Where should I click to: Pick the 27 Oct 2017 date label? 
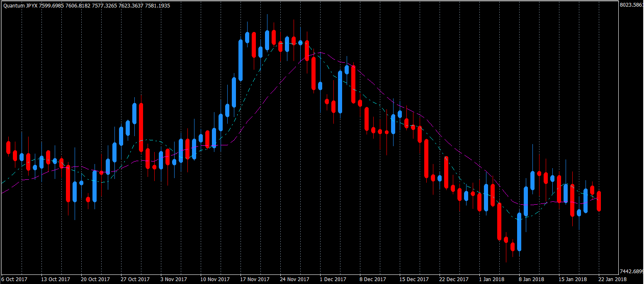tap(135, 279)
